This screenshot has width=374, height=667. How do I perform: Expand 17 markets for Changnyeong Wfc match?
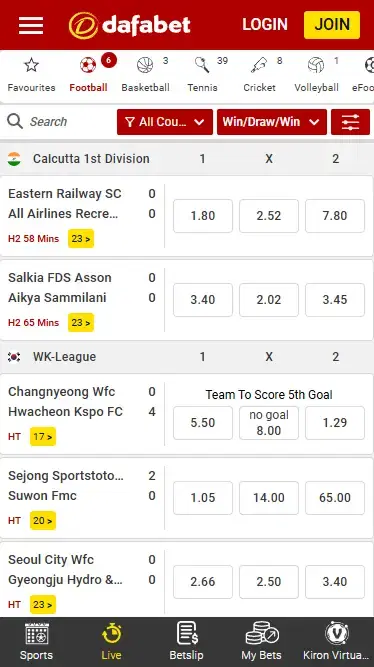coord(43,436)
